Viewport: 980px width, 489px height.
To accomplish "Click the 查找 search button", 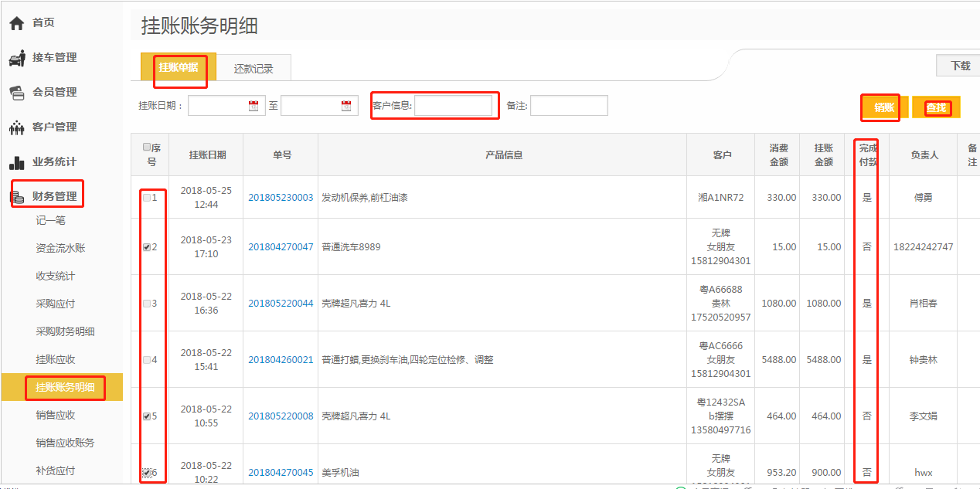I will pos(936,107).
